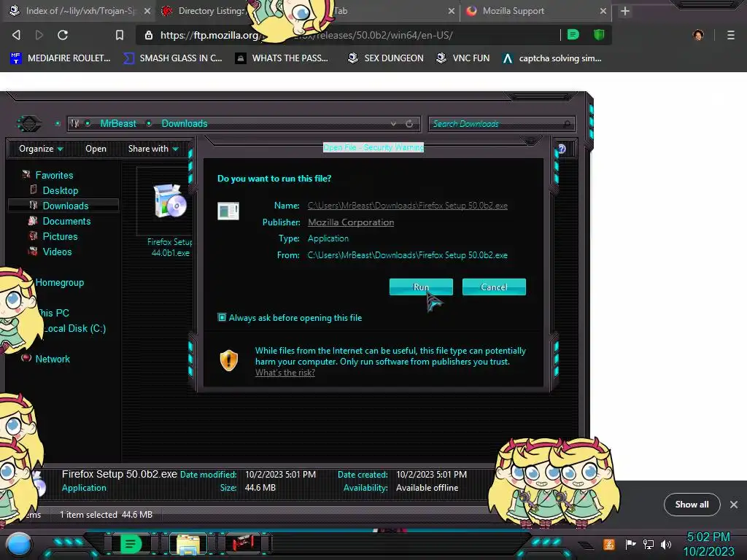Reload the page with the refresh icon
The image size is (747, 560).
point(63,35)
